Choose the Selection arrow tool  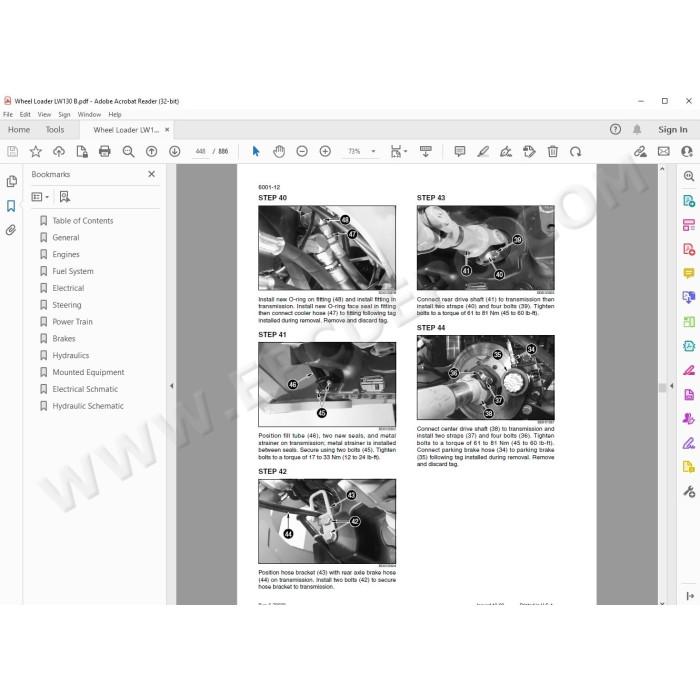click(256, 152)
